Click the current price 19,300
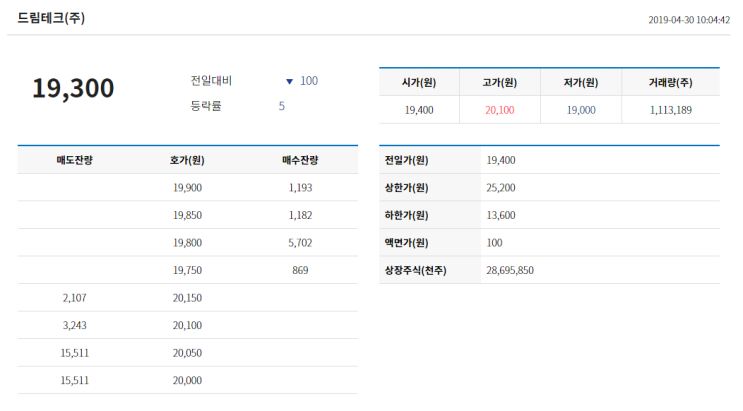Screen dimensions: 743x411 point(73,89)
